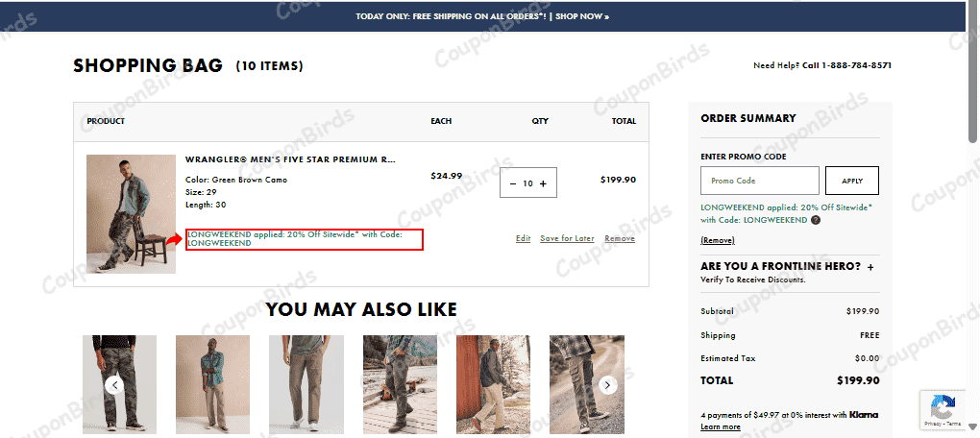The width and height of the screenshot is (980, 438).
Task: Save the Wrangler item for later
Action: [x=567, y=238]
